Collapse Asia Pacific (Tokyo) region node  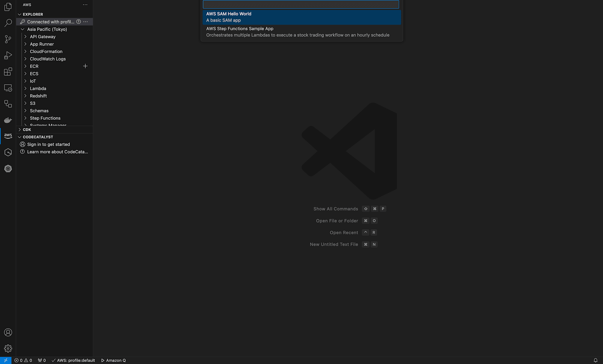click(x=22, y=29)
